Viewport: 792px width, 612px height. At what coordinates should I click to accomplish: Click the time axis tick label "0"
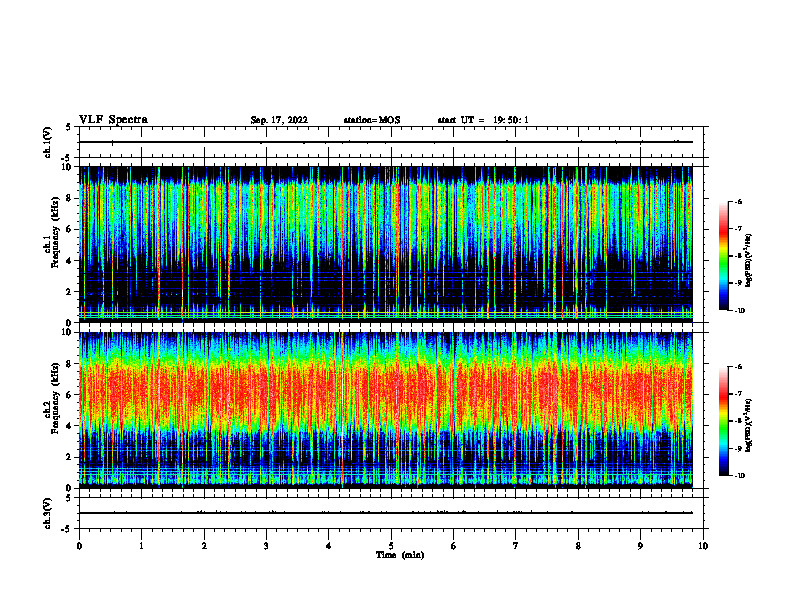point(79,546)
